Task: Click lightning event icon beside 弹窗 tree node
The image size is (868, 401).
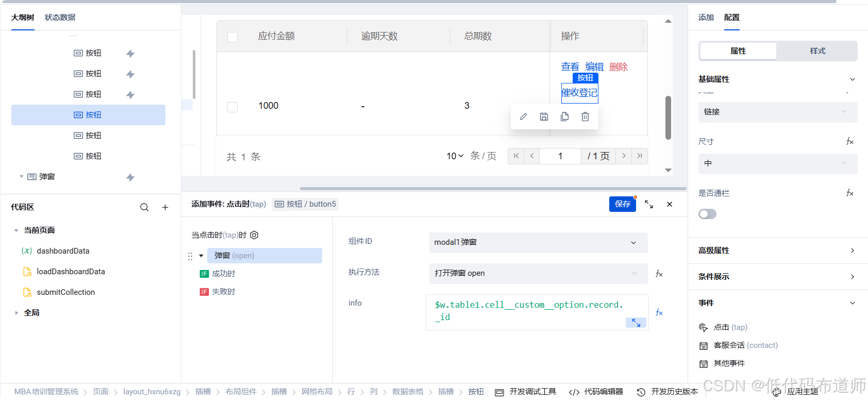Action: pos(130,177)
